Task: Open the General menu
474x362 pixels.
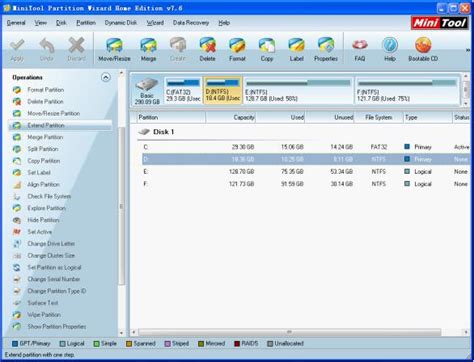Action: [x=16, y=23]
